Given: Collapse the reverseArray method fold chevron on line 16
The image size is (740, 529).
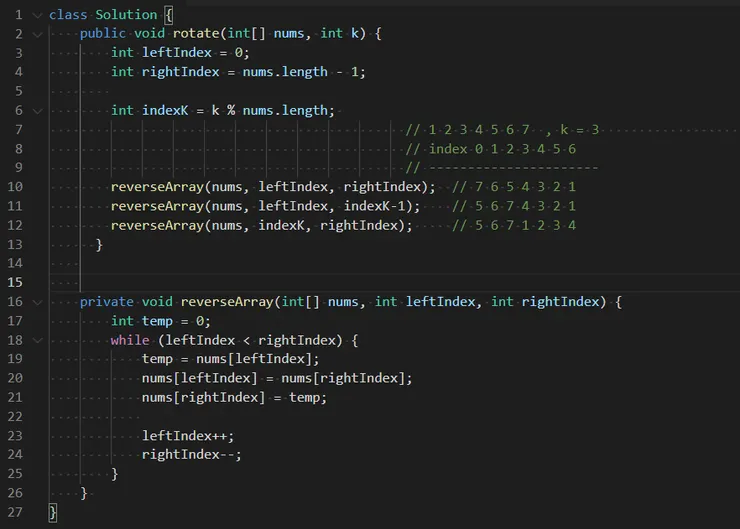Looking at the screenshot, I should pyautogui.click(x=37, y=302).
